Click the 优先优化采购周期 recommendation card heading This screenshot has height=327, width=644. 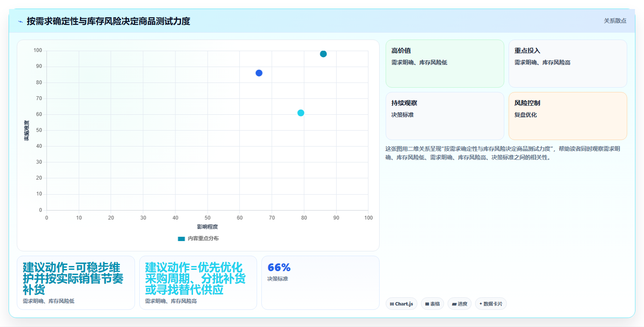[195, 278]
